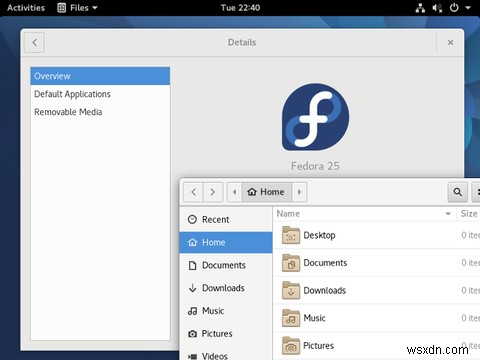Open the Activities overview
Viewport: 480px width, 360px height.
tap(26, 8)
